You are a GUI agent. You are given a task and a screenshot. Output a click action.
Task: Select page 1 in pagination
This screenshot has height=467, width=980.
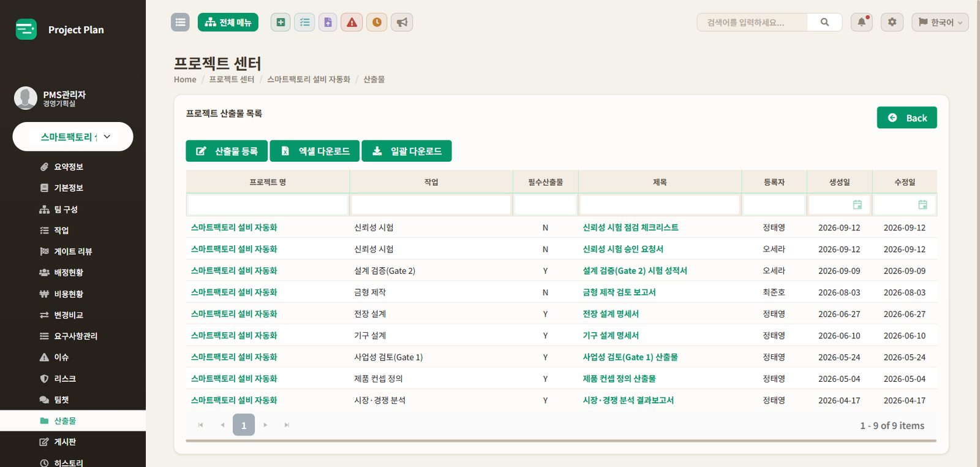(x=244, y=425)
